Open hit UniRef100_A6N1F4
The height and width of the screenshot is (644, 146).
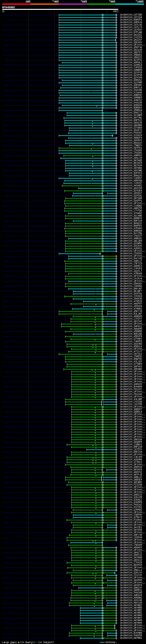pos(131,138)
